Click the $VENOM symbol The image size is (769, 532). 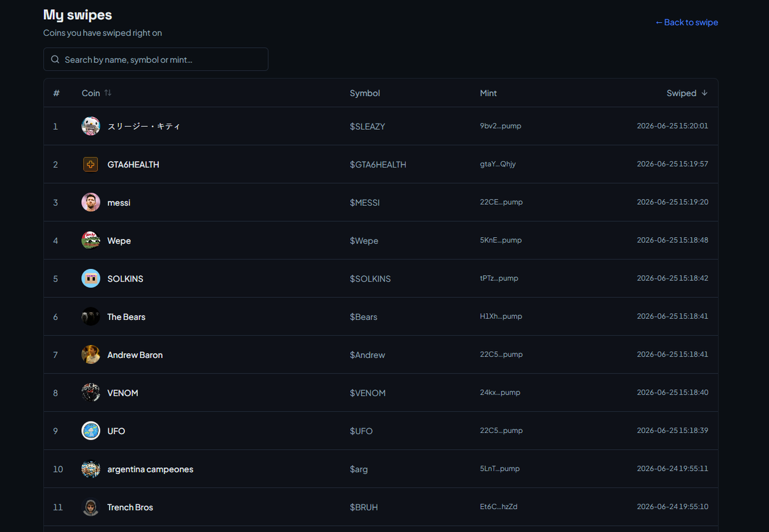tap(368, 393)
